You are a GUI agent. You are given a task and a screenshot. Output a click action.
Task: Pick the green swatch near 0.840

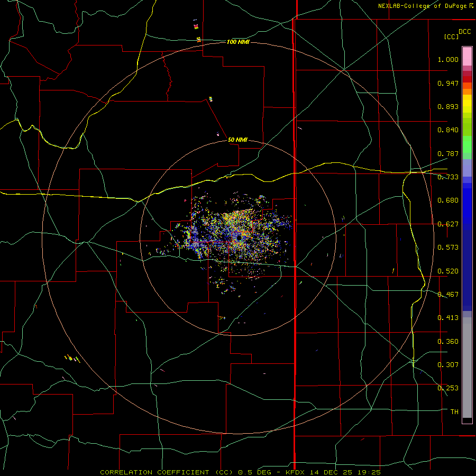[467, 127]
